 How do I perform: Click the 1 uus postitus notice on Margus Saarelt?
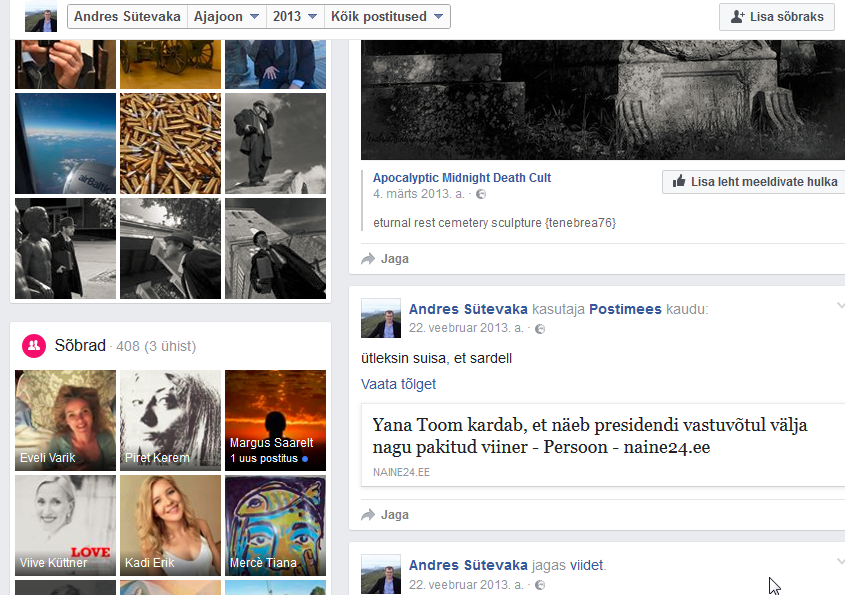click(268, 459)
